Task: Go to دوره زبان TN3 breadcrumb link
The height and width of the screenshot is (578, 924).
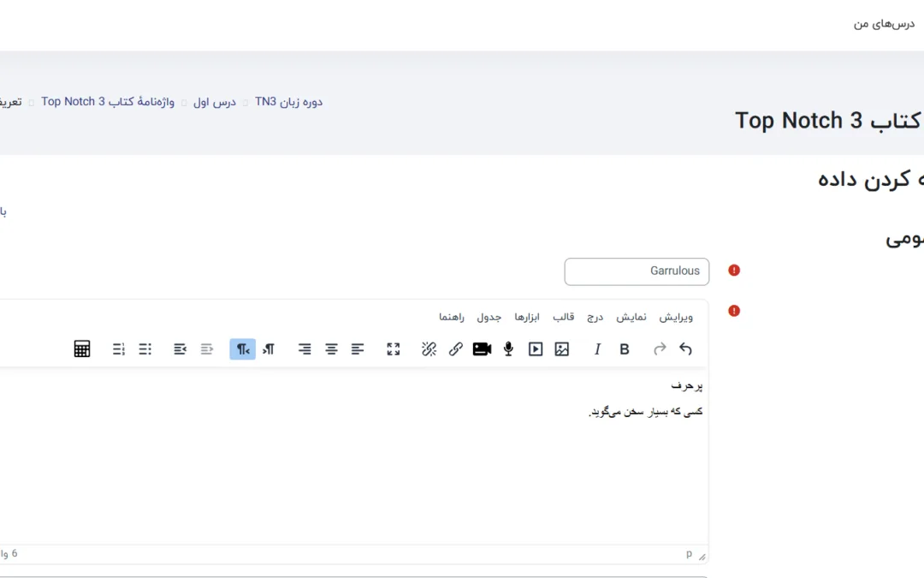Action: [x=288, y=102]
